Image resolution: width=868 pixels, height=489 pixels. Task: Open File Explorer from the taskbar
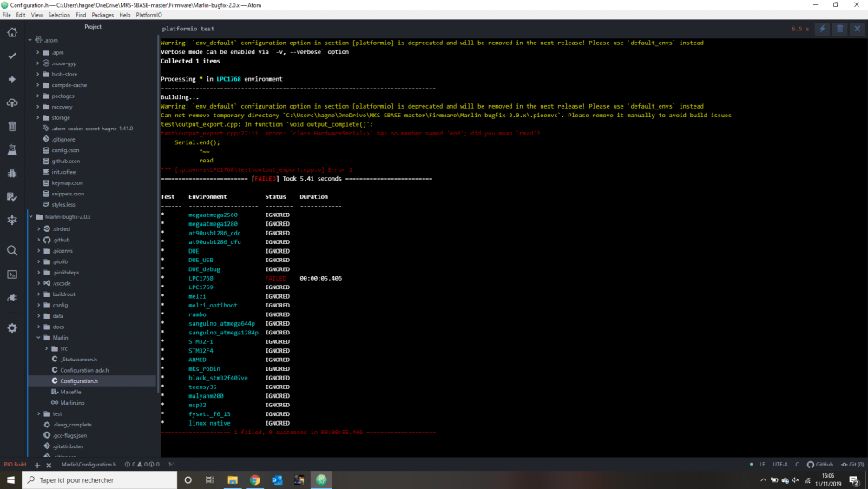pos(233,480)
